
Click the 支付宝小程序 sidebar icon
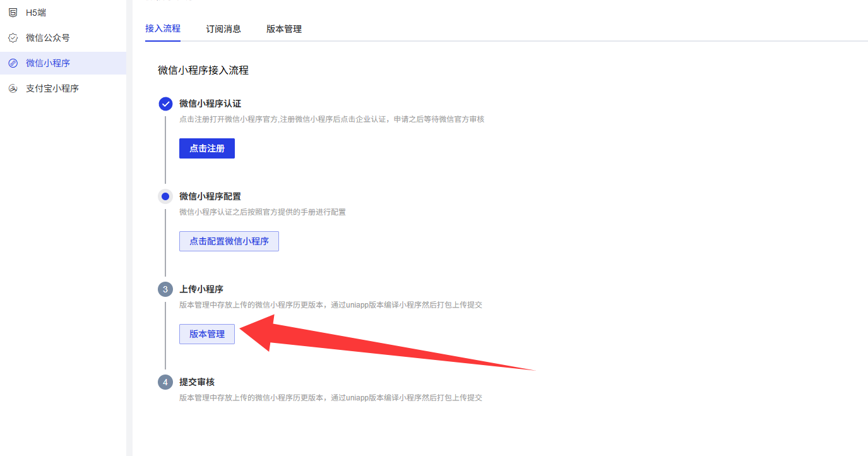(x=13, y=88)
